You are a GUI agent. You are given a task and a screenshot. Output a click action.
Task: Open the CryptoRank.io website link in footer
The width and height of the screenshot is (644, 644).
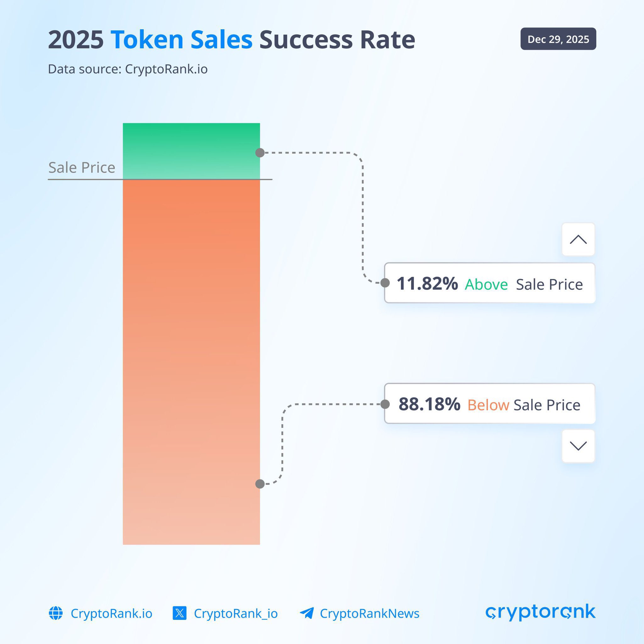click(x=111, y=613)
